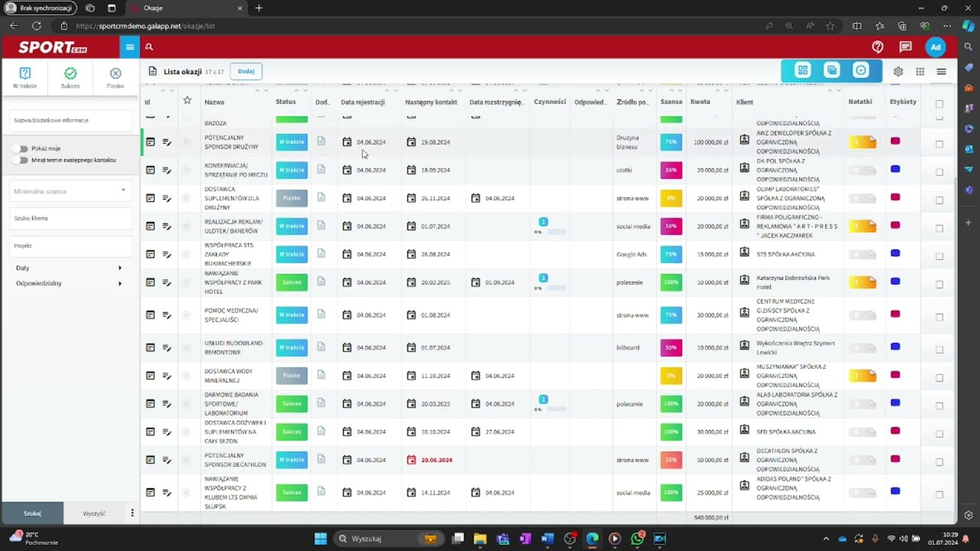980x551 pixels.
Task: Sort by Kwota column header
Action: pos(700,102)
